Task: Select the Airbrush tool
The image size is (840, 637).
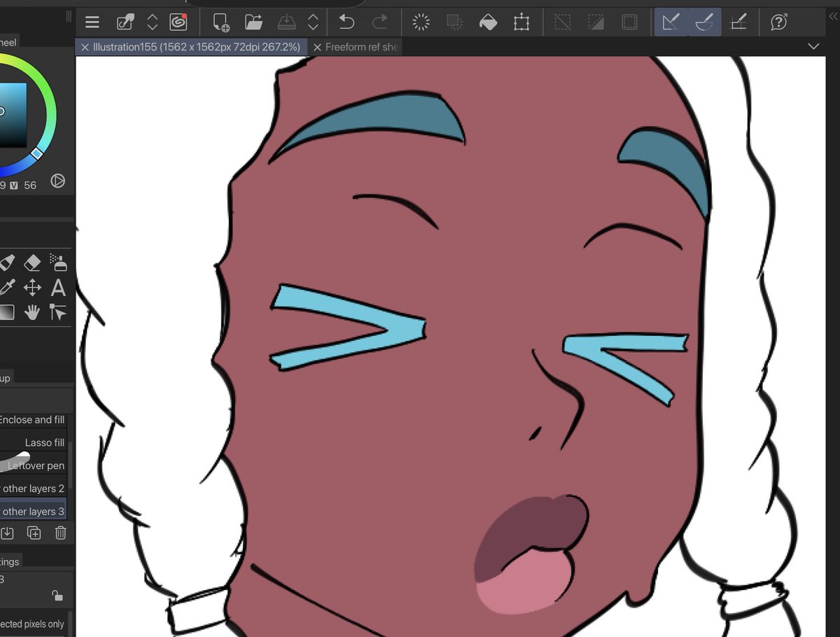Action: click(59, 263)
